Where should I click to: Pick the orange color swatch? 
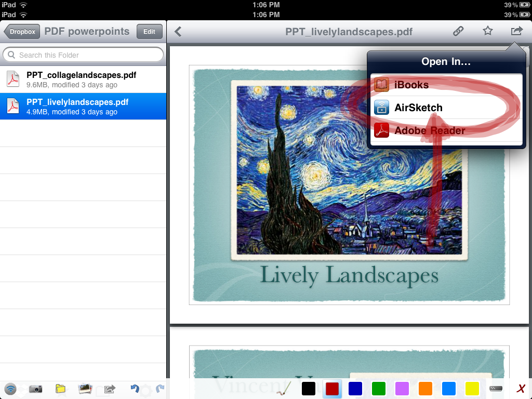(x=425, y=389)
